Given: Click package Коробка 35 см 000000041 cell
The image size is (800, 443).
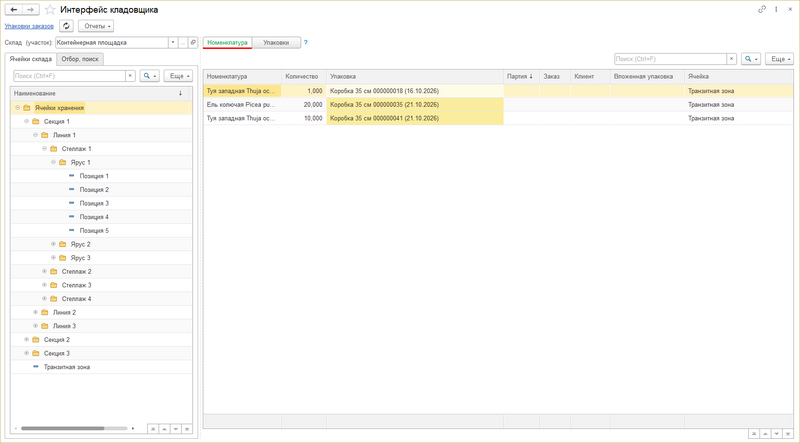Looking at the screenshot, I should pos(415,118).
